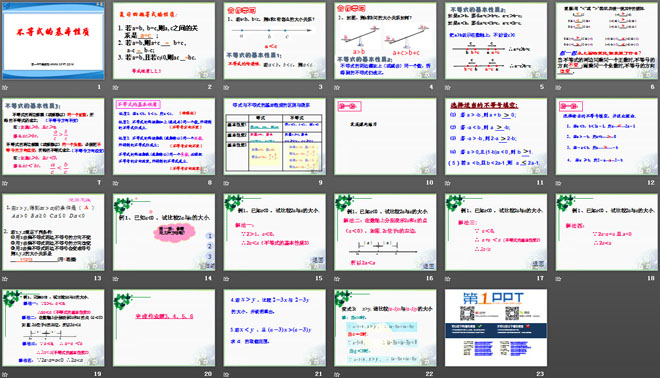Click the animation star icon under slide 7
This screenshot has height=378, width=660.
click(5, 183)
